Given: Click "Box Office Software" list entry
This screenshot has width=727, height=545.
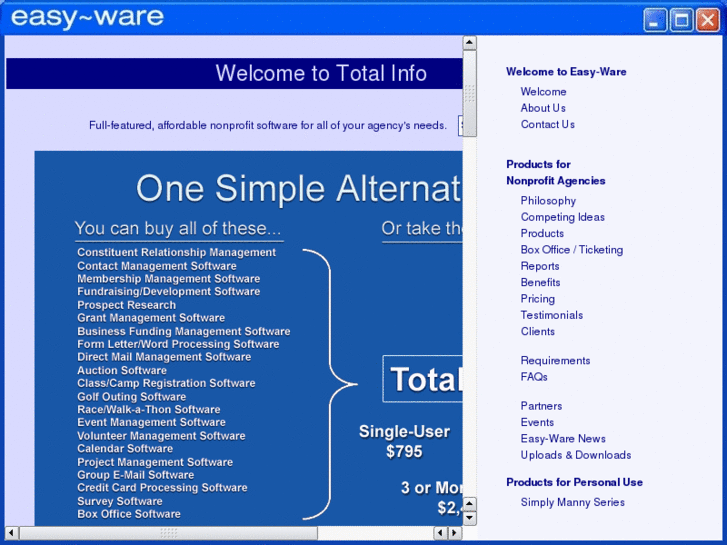Looking at the screenshot, I should coord(129,514).
